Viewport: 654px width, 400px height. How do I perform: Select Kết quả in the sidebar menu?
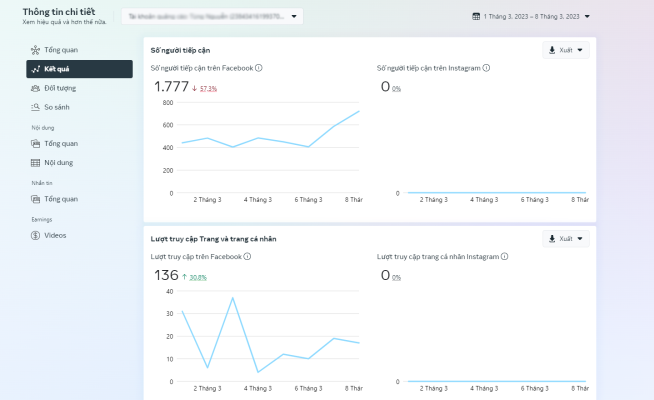(79, 69)
